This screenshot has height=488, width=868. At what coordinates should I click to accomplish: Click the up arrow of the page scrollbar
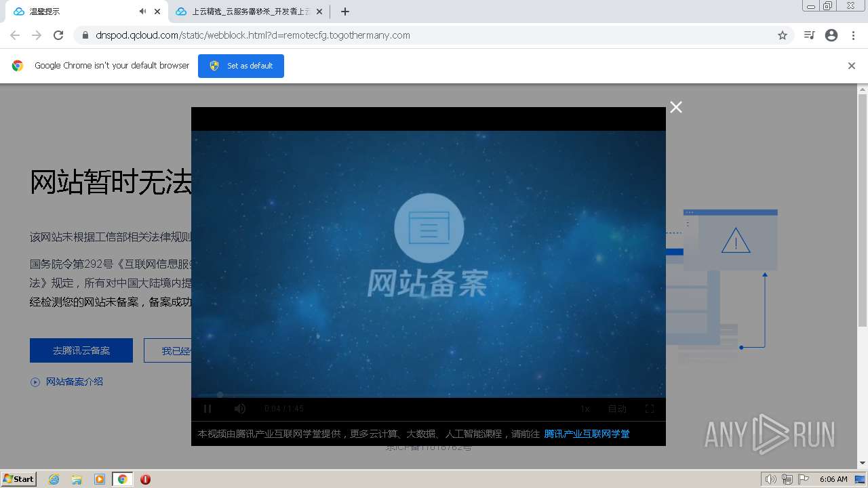[x=863, y=89]
